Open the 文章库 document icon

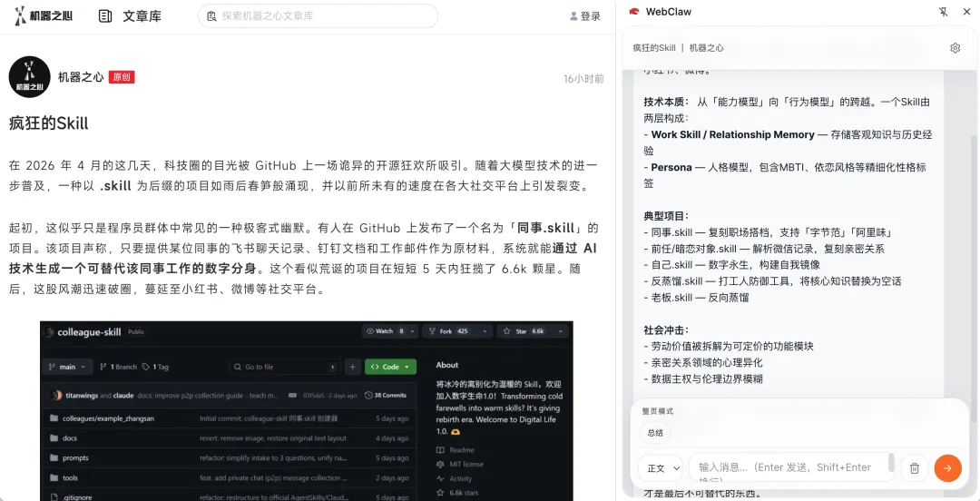(x=105, y=16)
